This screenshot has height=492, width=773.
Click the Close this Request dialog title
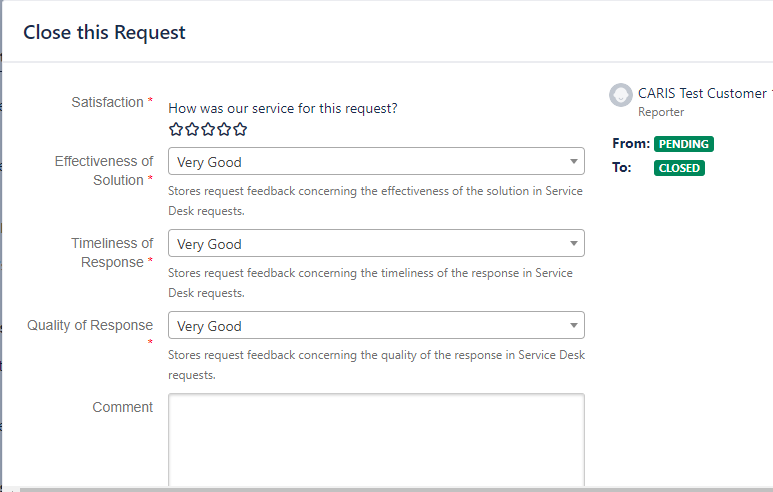104,33
